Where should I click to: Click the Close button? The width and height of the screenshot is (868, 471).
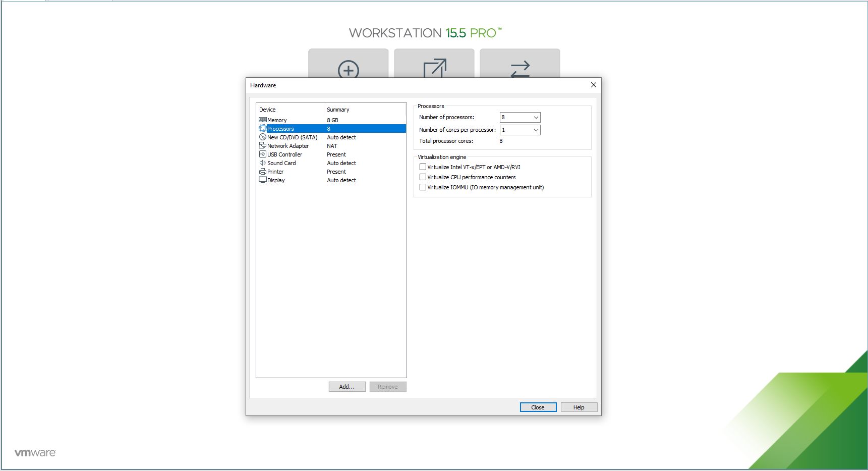click(x=538, y=407)
